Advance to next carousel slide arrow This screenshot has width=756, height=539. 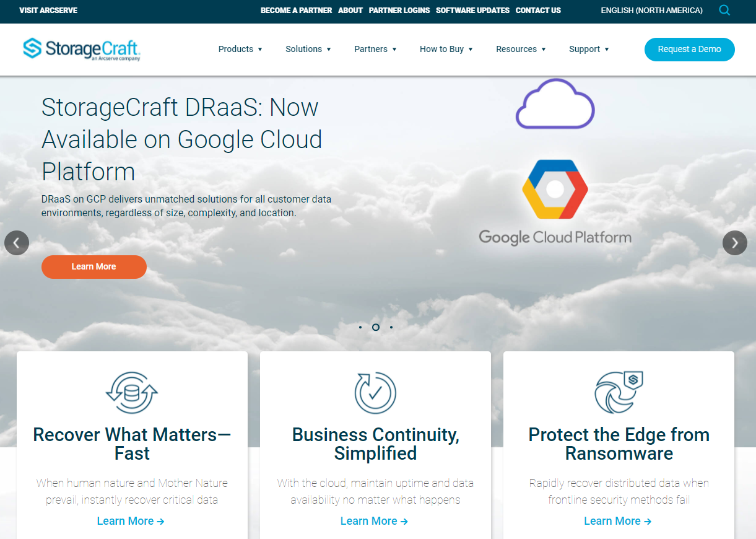click(x=735, y=243)
